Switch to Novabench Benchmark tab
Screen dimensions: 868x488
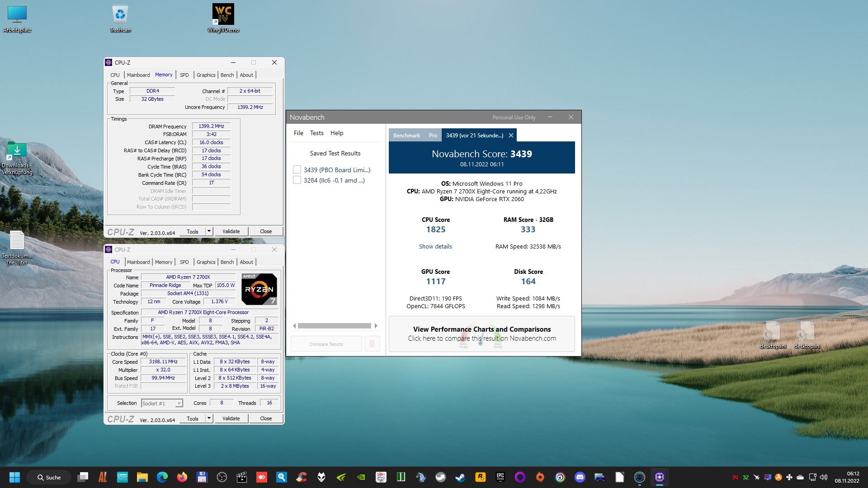(x=406, y=135)
